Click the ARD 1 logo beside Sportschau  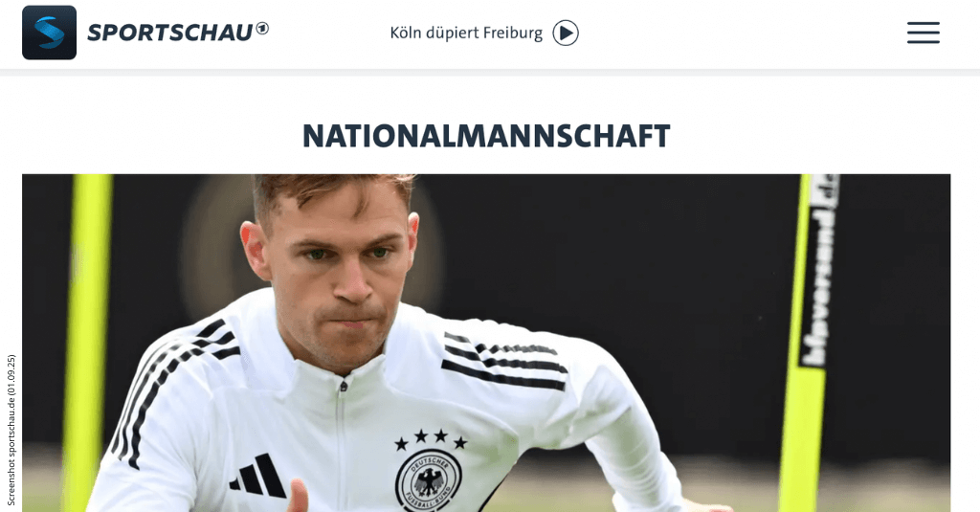tap(262, 28)
